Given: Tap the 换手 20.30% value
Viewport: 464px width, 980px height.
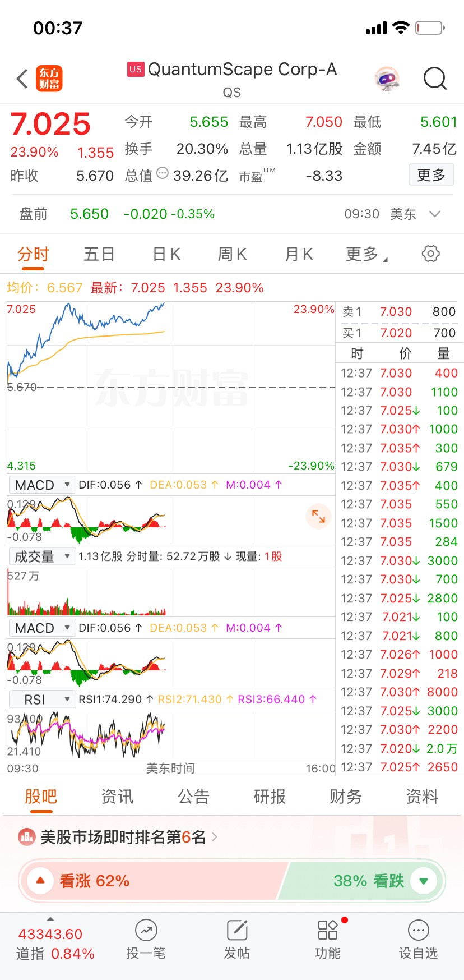Looking at the screenshot, I should (202, 149).
